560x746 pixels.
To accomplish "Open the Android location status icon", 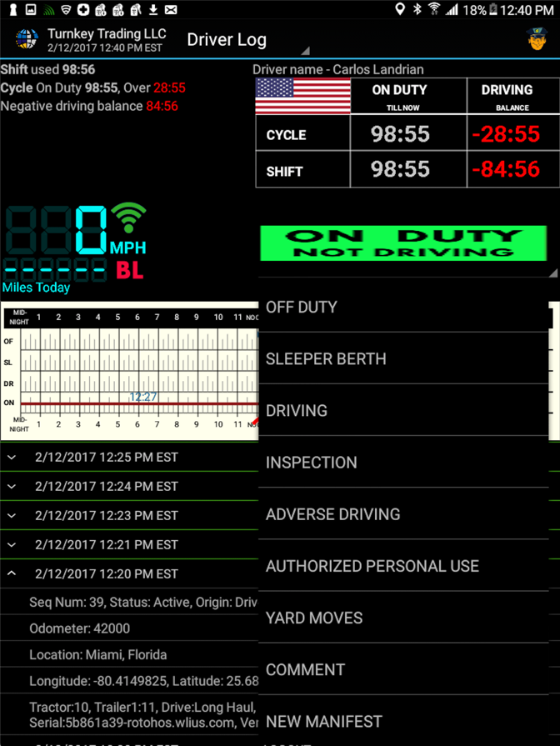I will click(x=401, y=10).
